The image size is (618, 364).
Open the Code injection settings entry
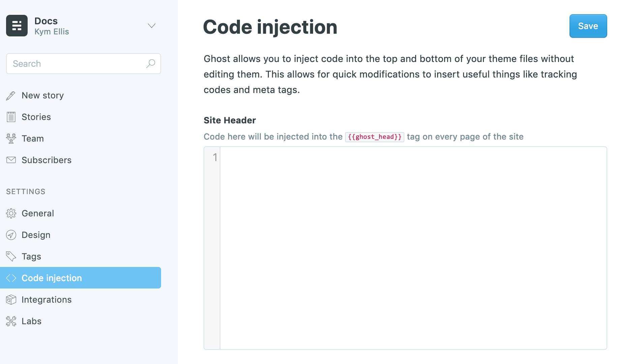[x=52, y=278]
